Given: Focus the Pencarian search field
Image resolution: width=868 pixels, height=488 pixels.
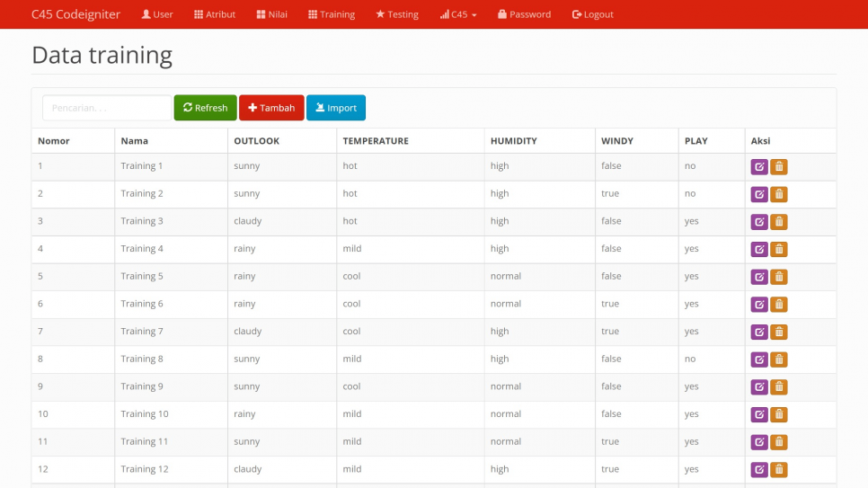Looking at the screenshot, I should pos(106,108).
